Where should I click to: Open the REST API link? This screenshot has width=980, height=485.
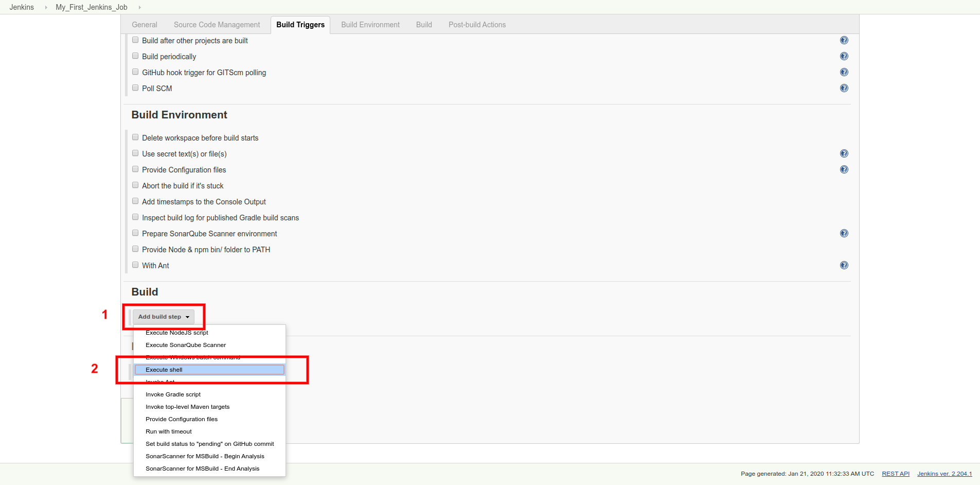pyautogui.click(x=896, y=474)
